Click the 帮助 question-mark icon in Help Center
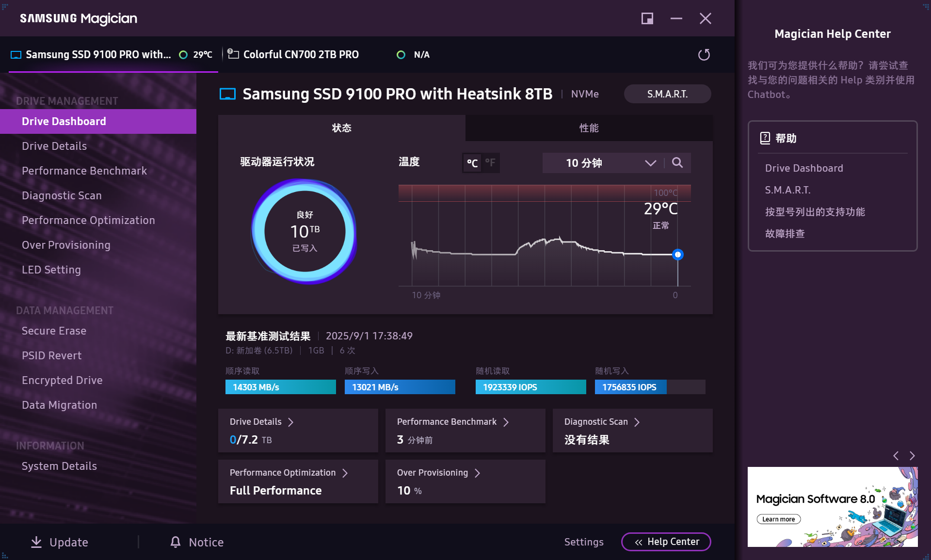Image resolution: width=931 pixels, height=560 pixels. 764,138
